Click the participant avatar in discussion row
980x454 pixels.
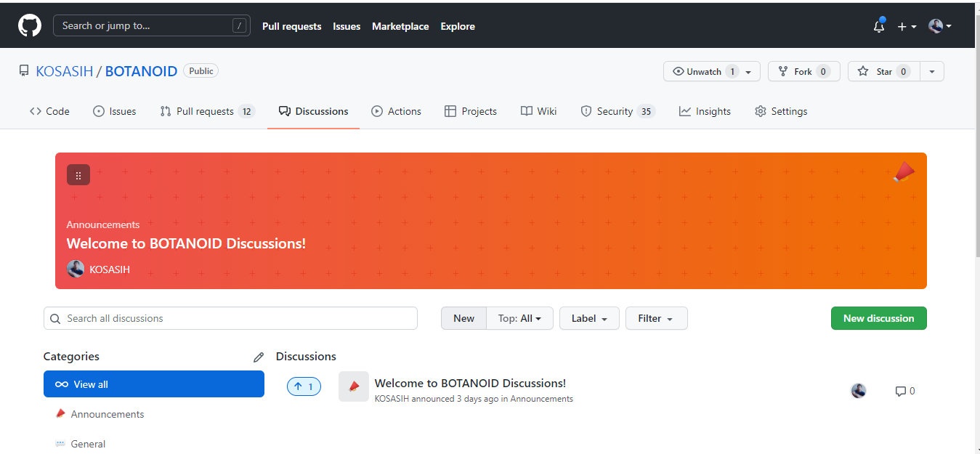click(859, 391)
